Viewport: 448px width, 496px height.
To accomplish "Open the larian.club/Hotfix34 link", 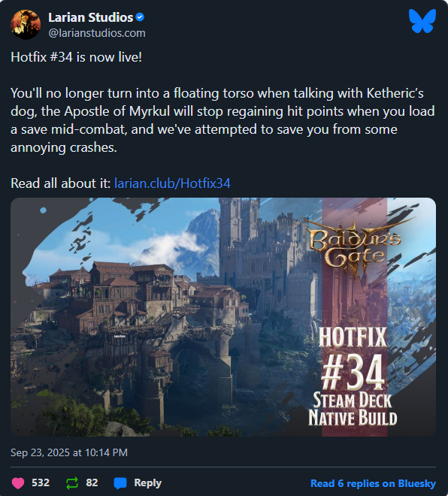I will [172, 183].
